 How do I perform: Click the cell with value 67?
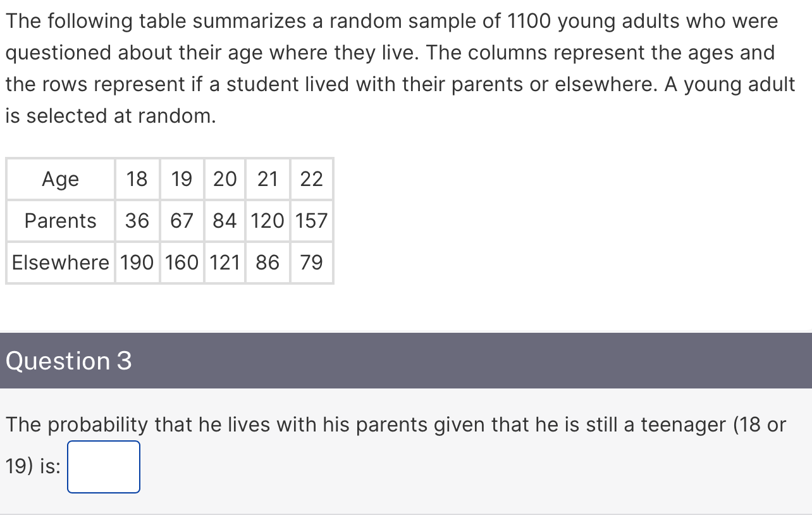181,221
